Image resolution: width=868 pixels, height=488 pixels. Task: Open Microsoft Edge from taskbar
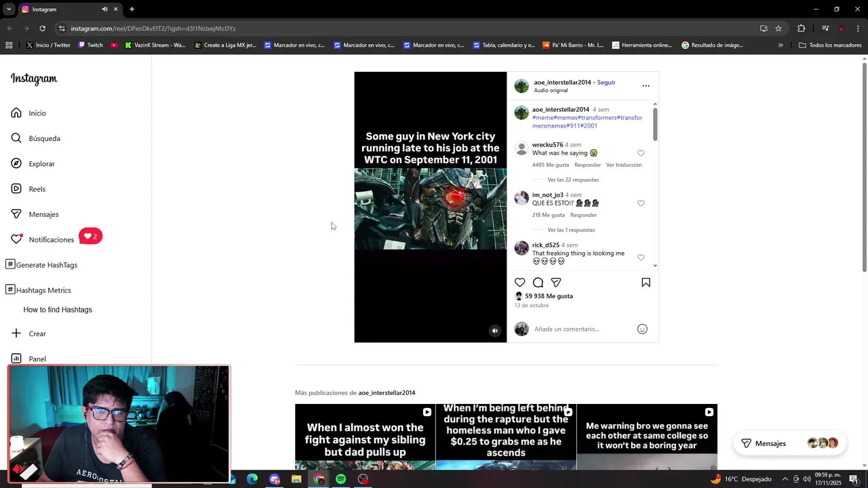point(252,479)
